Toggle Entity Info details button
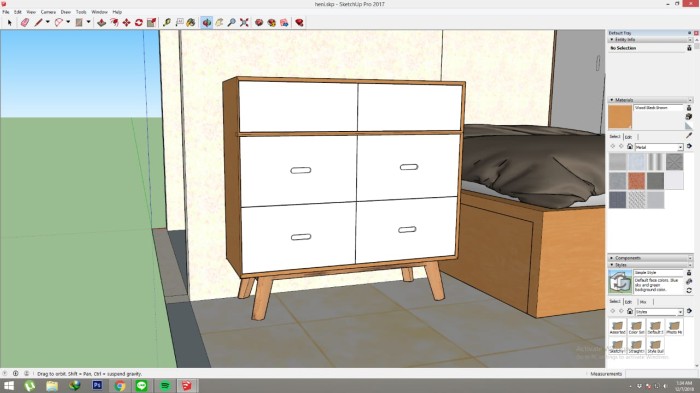The width and height of the screenshot is (700, 393). pyautogui.click(x=689, y=48)
